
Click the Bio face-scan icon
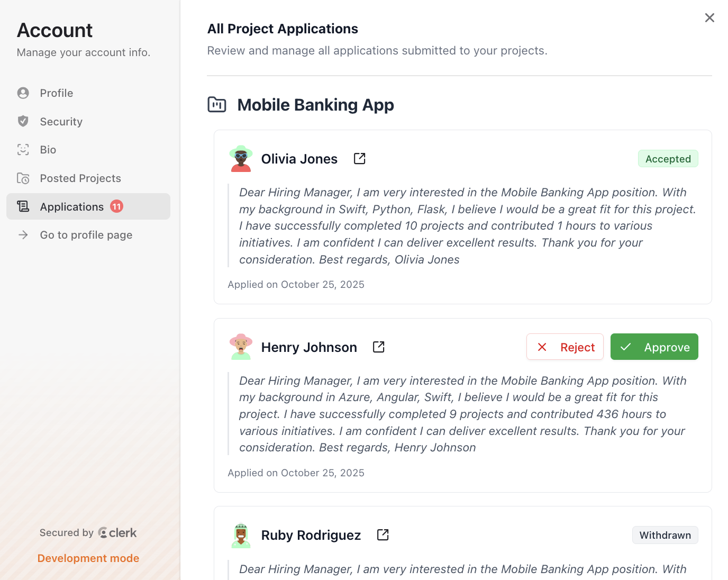pyautogui.click(x=23, y=150)
